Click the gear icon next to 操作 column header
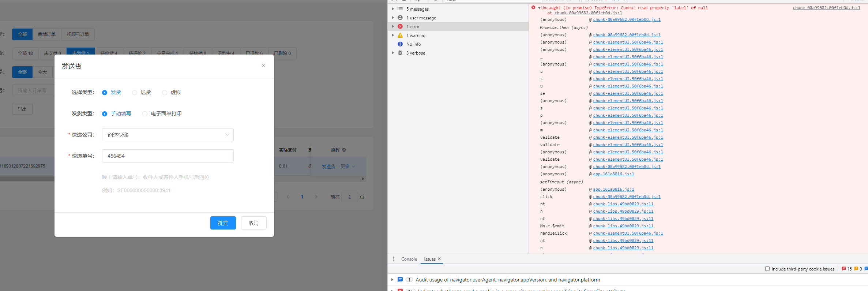This screenshot has width=868, height=291. tap(344, 150)
